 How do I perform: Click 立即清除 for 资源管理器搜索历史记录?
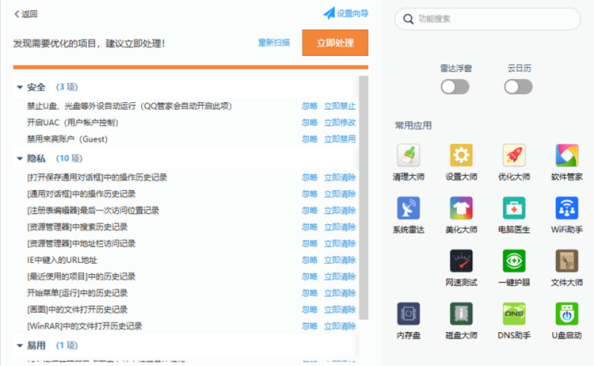340,227
